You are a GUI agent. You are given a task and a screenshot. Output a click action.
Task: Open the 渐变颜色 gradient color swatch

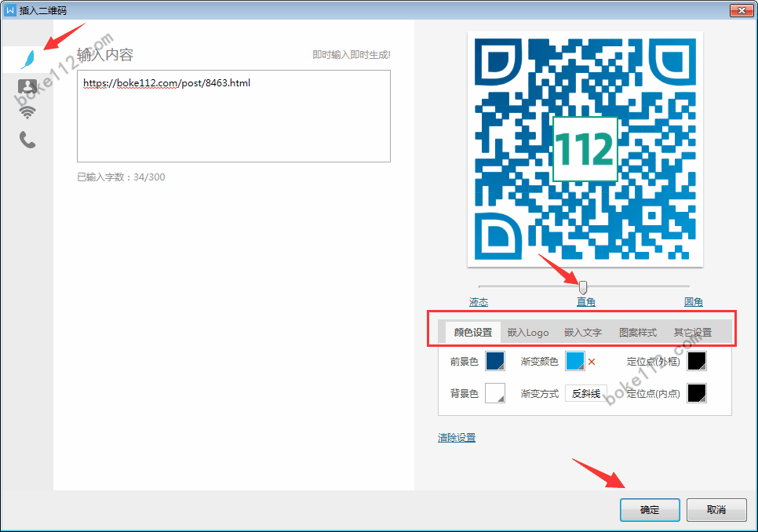coord(575,361)
